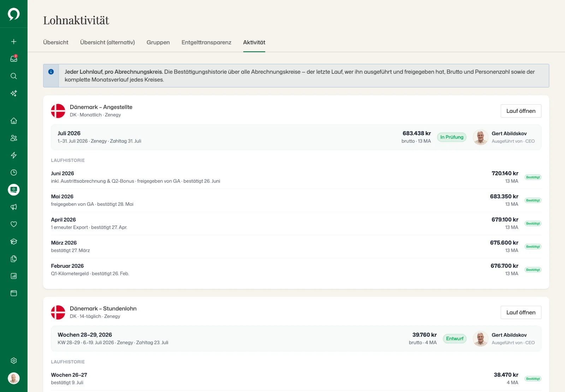
Task: Click the user avatar at sidebar bottom
Action: coord(14,378)
